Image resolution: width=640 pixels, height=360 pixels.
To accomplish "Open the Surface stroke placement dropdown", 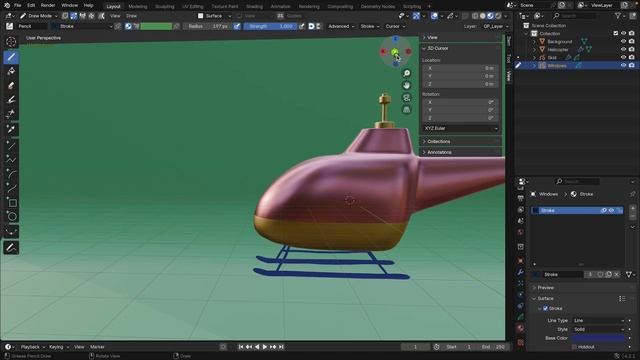I will click(215, 16).
